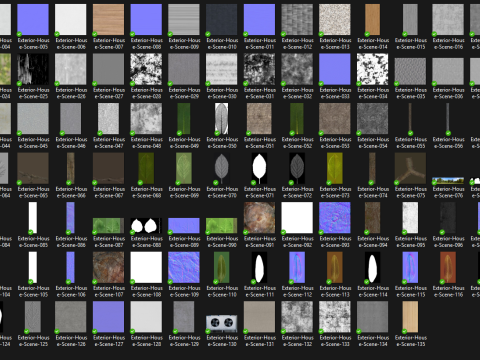Open the wood texture Exterior-House-Scene-007

tap(108, 20)
